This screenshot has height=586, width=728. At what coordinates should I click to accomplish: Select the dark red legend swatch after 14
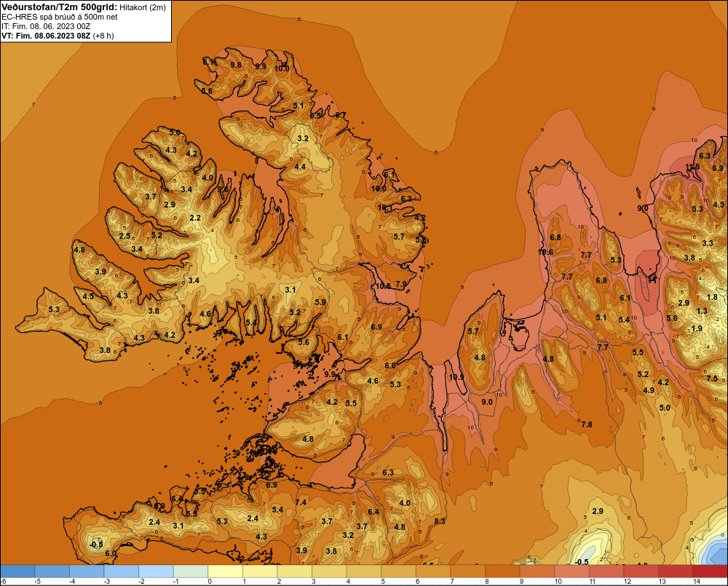[x=710, y=571]
